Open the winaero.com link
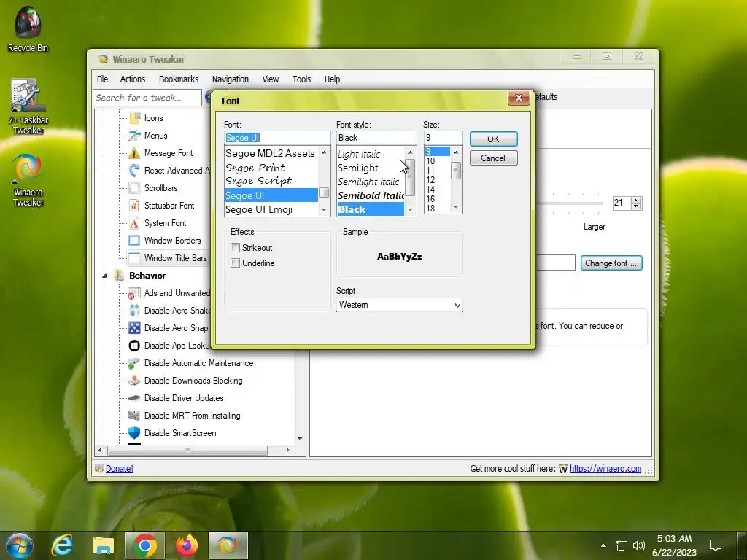This screenshot has height=560, width=747. [x=605, y=469]
